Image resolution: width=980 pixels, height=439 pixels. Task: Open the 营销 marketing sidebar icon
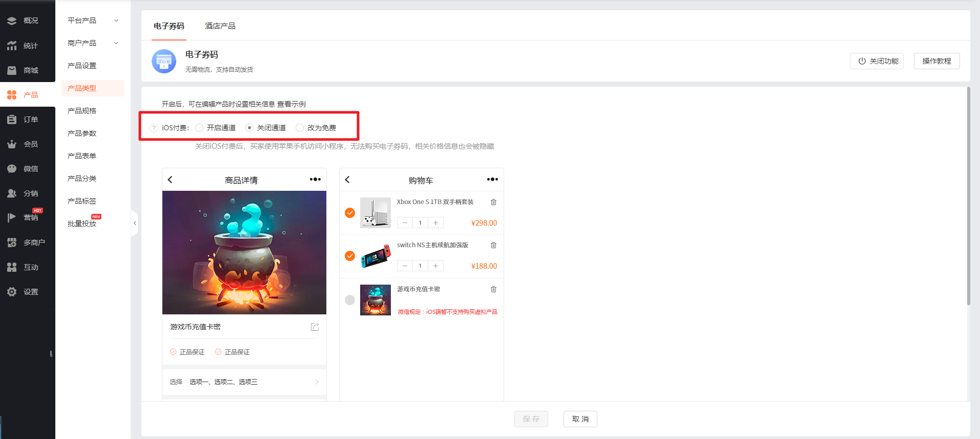[12, 217]
